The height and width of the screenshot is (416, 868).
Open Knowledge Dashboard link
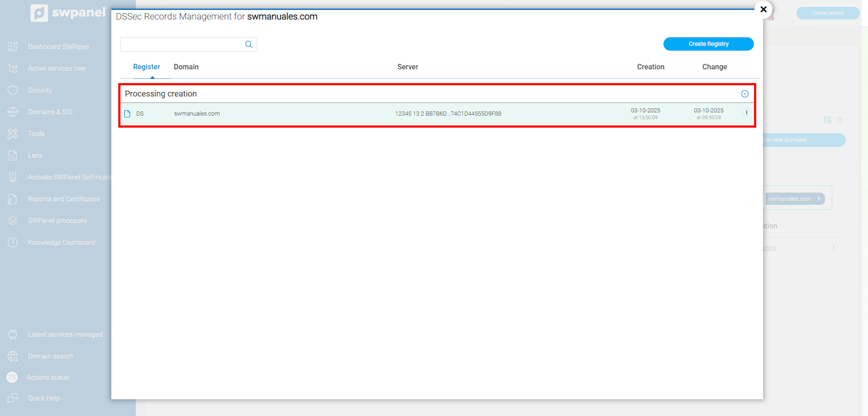61,242
